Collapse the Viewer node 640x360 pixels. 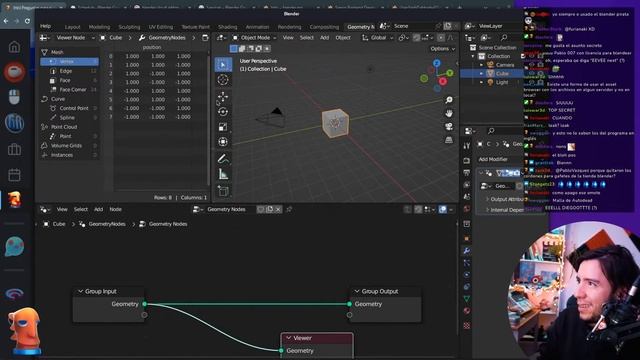[x=289, y=338]
